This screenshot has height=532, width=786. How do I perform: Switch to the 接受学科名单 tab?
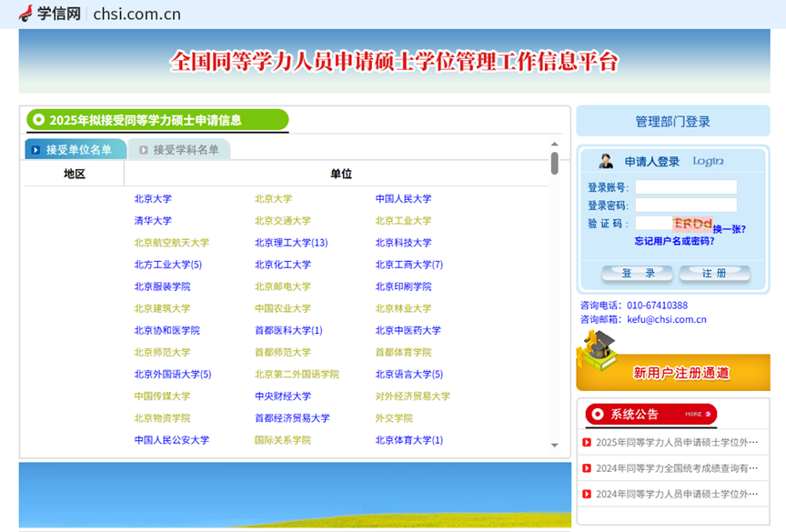click(179, 149)
